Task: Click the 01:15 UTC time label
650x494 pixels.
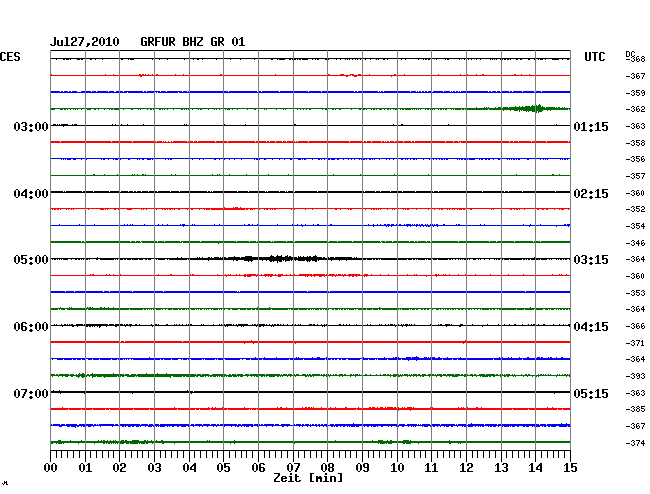Action: [x=591, y=126]
